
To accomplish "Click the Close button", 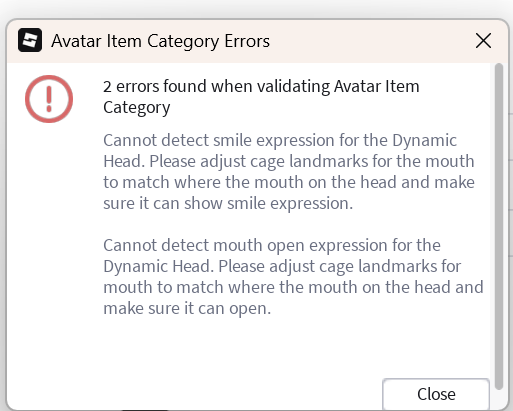I will pyautogui.click(x=436, y=394).
